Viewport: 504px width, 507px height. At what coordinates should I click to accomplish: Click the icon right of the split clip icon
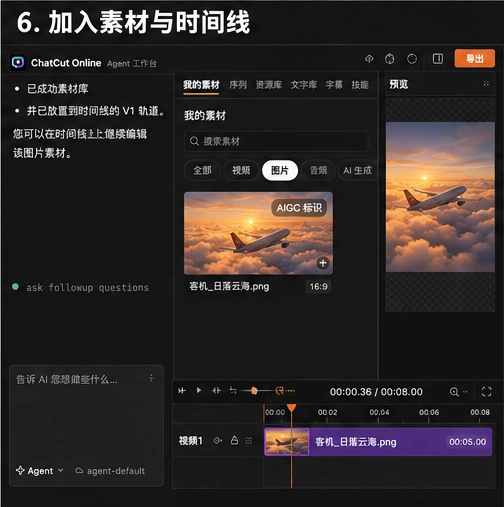pyautogui.click(x=233, y=390)
